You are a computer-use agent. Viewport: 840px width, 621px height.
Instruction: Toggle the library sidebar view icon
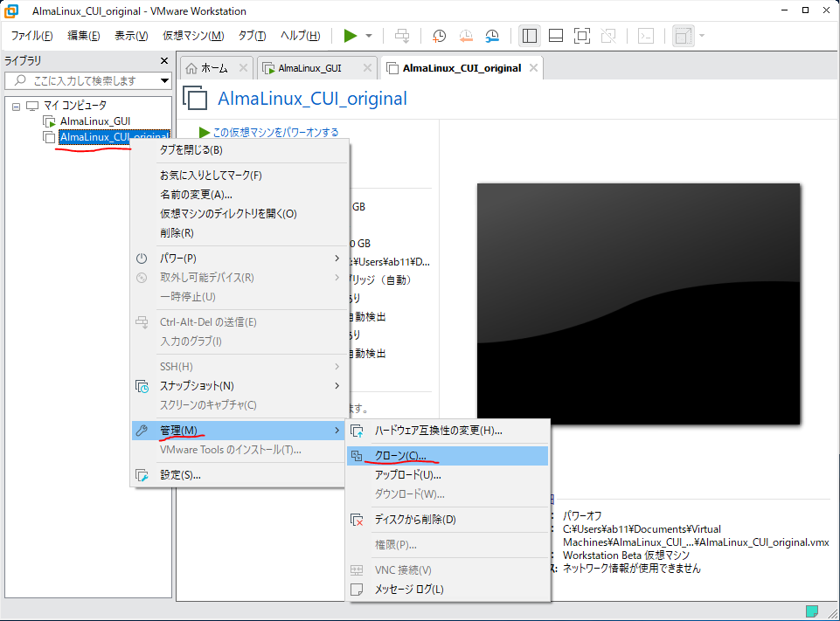pos(530,36)
